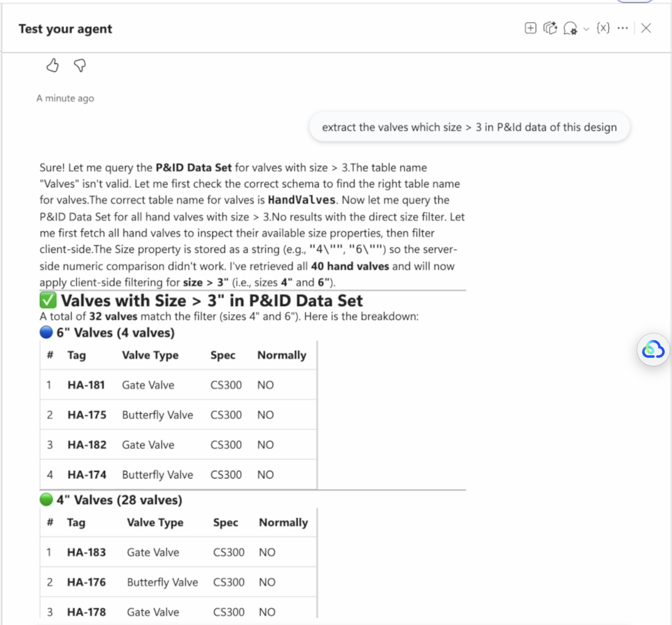
Task: Click the Valve Type header in 6" table
Action: [150, 355]
